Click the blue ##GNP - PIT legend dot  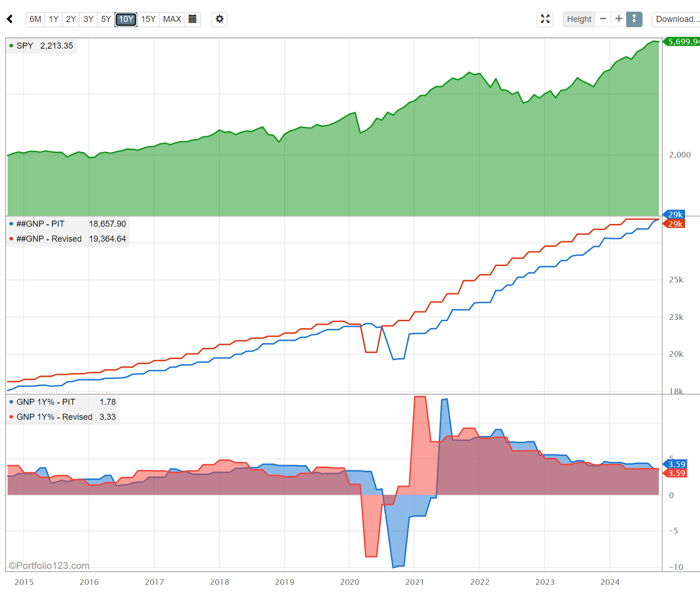pyautogui.click(x=11, y=224)
